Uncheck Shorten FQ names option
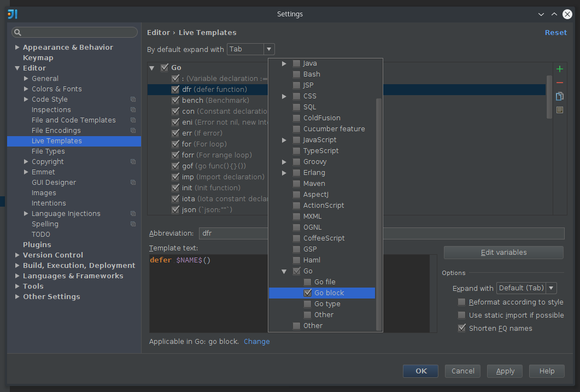580x392 pixels. tap(462, 327)
